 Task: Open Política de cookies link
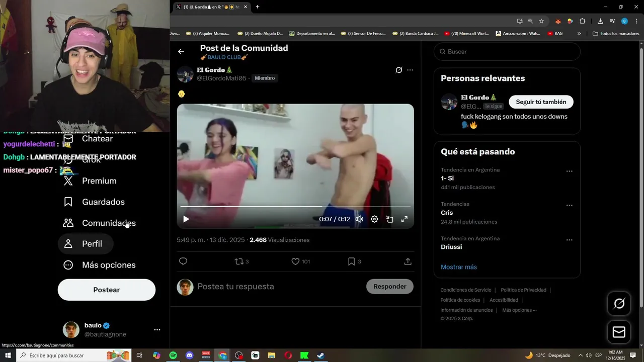pyautogui.click(x=460, y=300)
